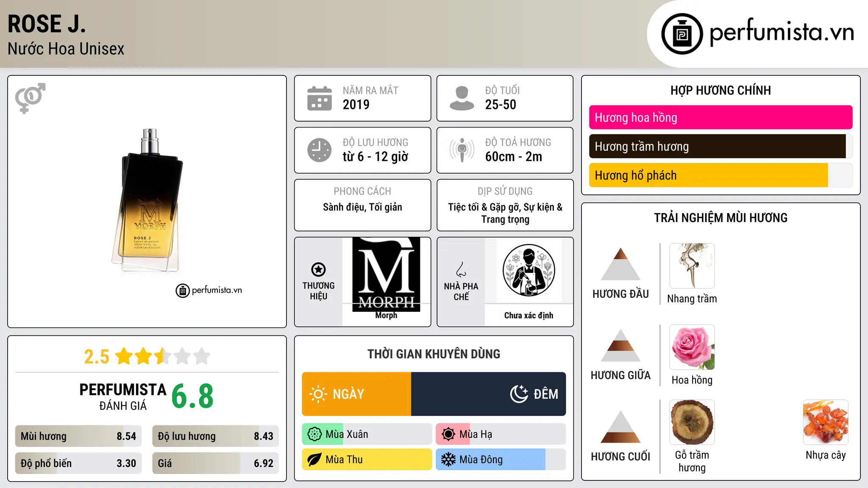This screenshot has width=868, height=488.
Task: Click the Hương giữa pyramid icon
Action: tap(620, 345)
